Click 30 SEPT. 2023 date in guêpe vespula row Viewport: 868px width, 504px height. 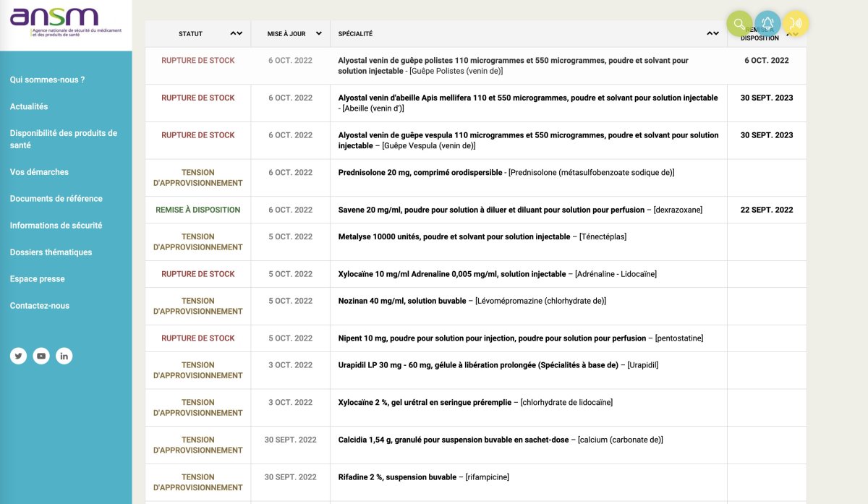click(767, 135)
